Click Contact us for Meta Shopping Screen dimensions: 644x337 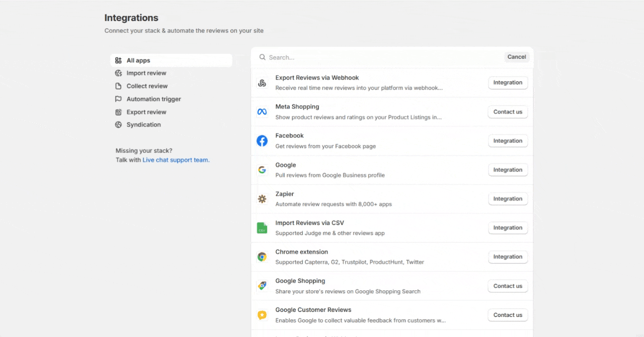[508, 112]
